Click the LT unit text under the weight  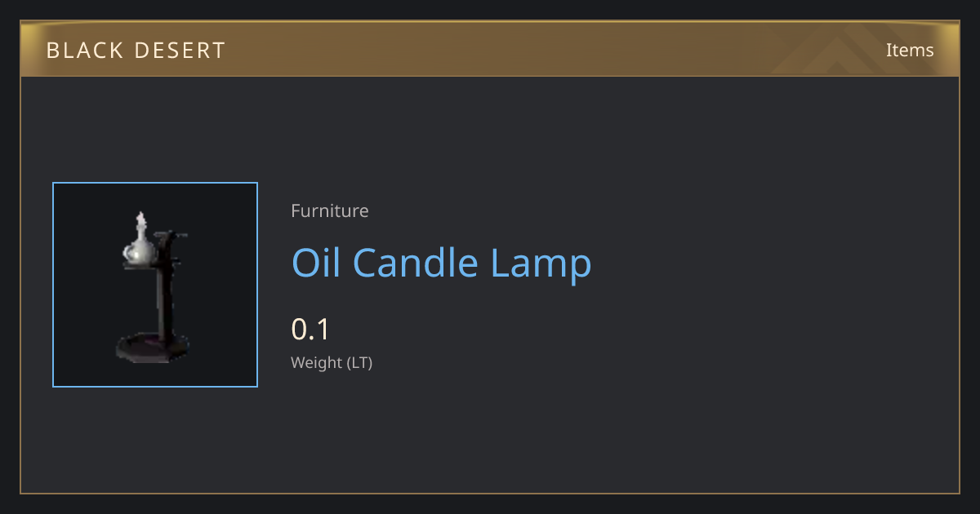click(x=359, y=363)
